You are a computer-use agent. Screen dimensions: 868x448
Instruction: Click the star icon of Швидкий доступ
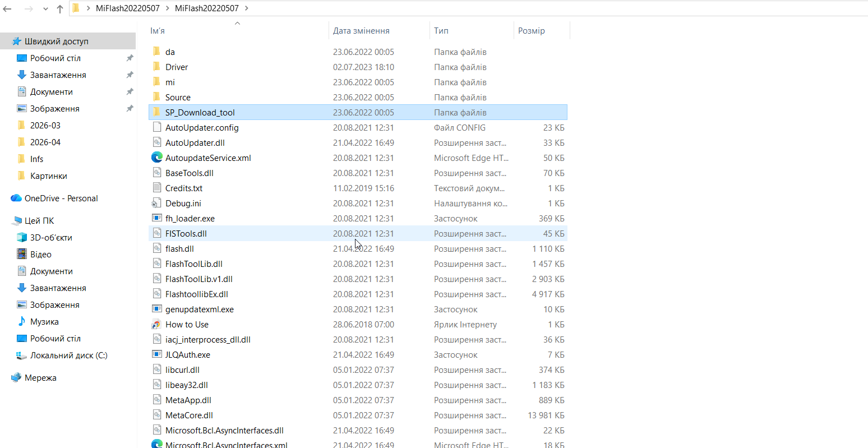click(x=16, y=41)
